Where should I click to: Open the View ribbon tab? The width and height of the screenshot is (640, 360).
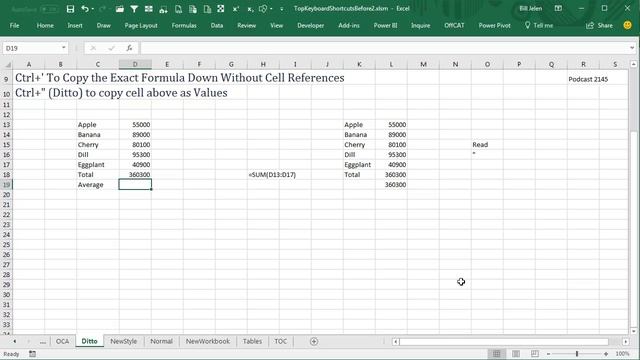[276, 25]
